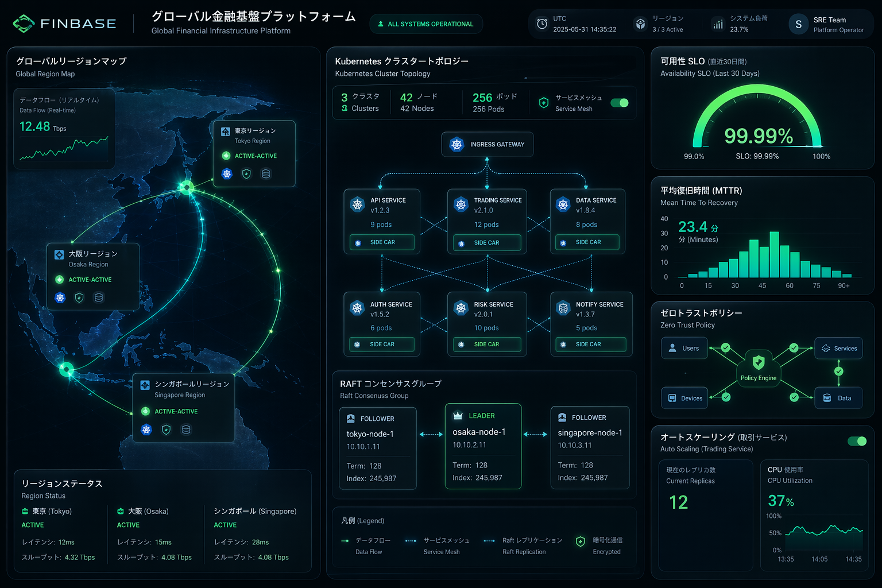Click the Tokyo region marker on the map
Image resolution: width=882 pixels, height=588 pixels.
point(186,187)
